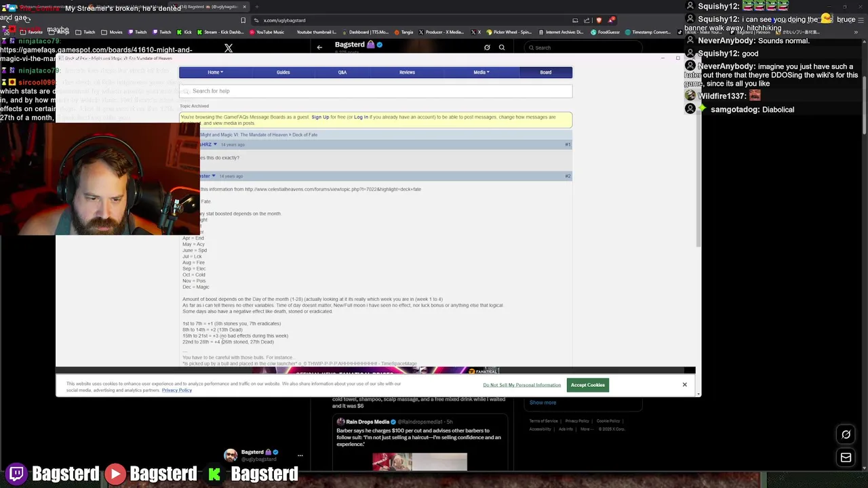Open the X logo home icon
The width and height of the screenshot is (868, 488).
pyautogui.click(x=229, y=48)
